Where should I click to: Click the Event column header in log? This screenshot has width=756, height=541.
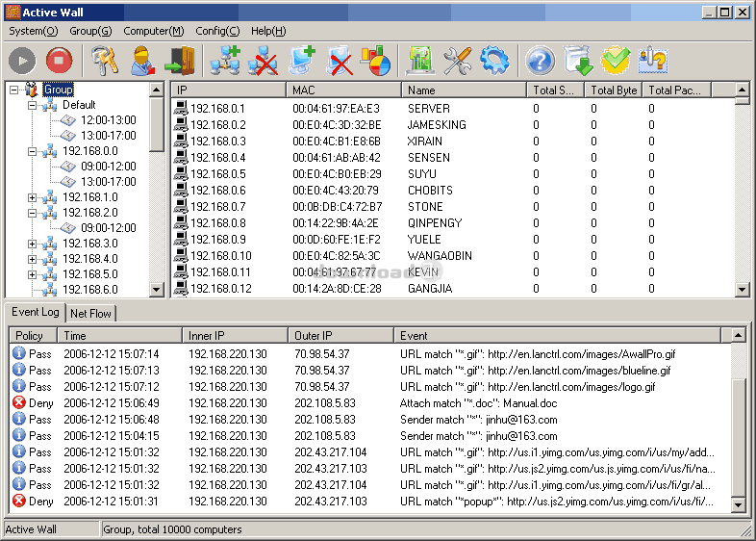(558, 335)
